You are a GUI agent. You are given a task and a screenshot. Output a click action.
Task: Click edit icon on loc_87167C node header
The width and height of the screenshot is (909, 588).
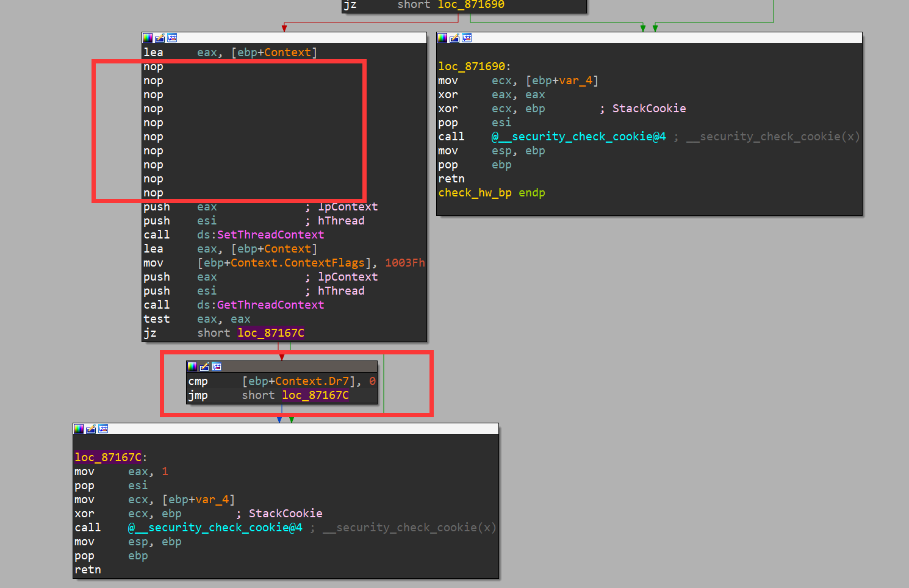click(91, 429)
